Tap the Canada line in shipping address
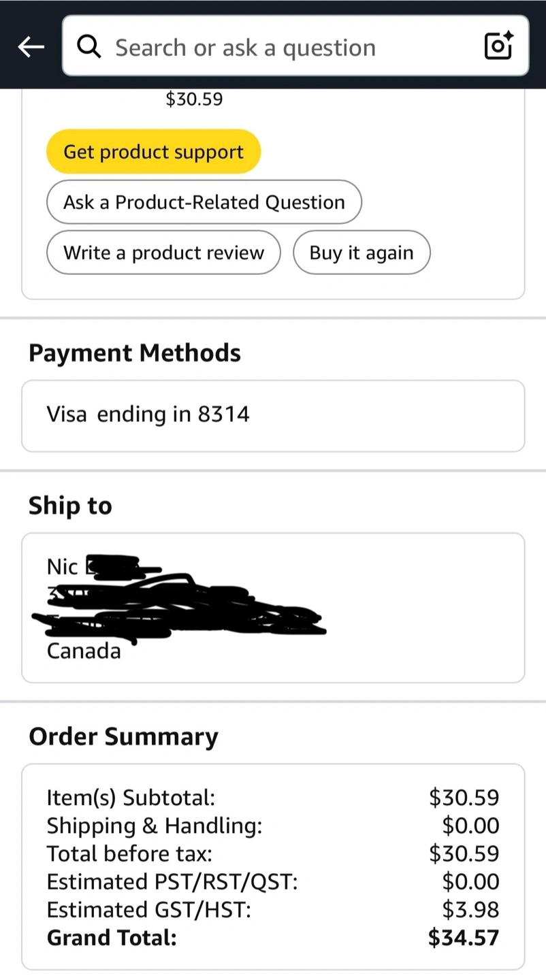The height and width of the screenshot is (980, 546). pos(84,651)
